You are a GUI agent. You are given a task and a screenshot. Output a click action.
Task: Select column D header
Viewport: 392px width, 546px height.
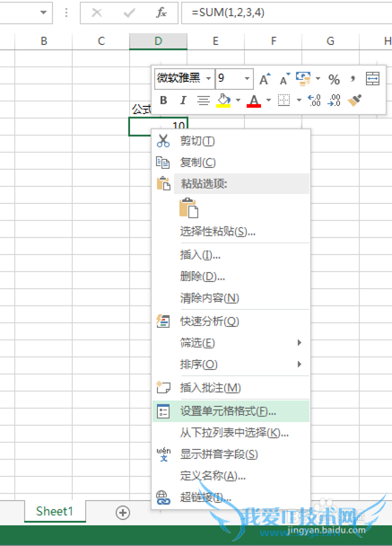tap(158, 41)
